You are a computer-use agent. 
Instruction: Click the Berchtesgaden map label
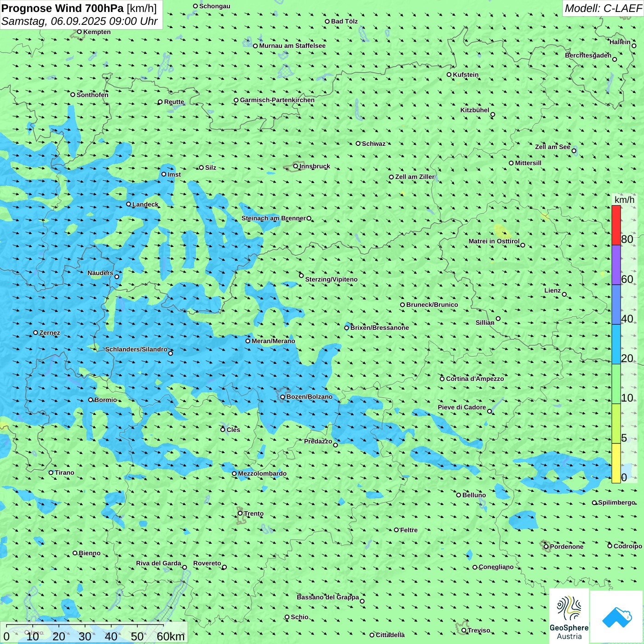[x=588, y=55]
